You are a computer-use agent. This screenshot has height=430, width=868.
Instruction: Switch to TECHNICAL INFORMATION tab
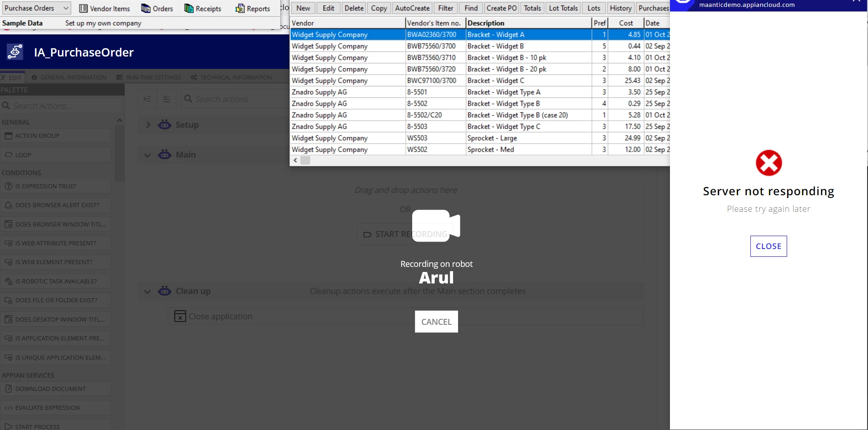[x=232, y=78]
